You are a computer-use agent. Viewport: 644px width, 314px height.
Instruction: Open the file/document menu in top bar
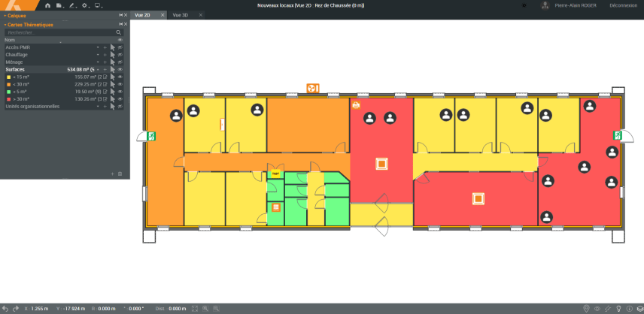pos(60,5)
